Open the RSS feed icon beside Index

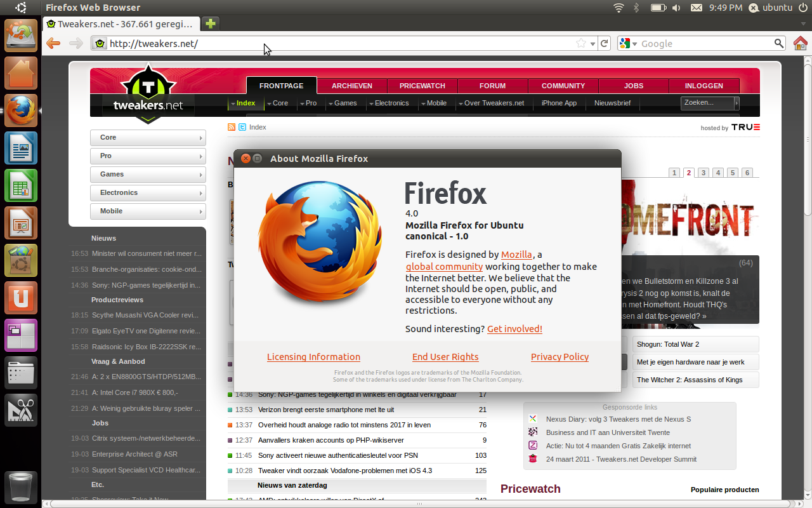tap(232, 127)
